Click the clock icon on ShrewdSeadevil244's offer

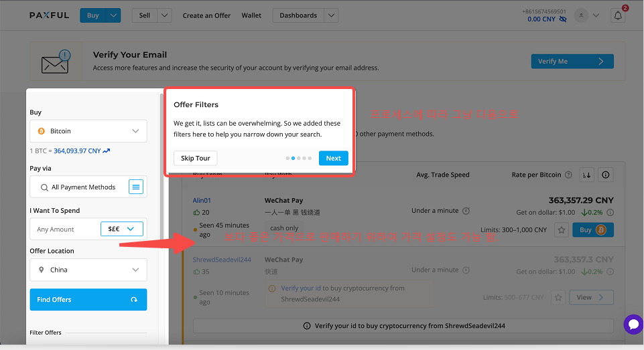coord(466,270)
